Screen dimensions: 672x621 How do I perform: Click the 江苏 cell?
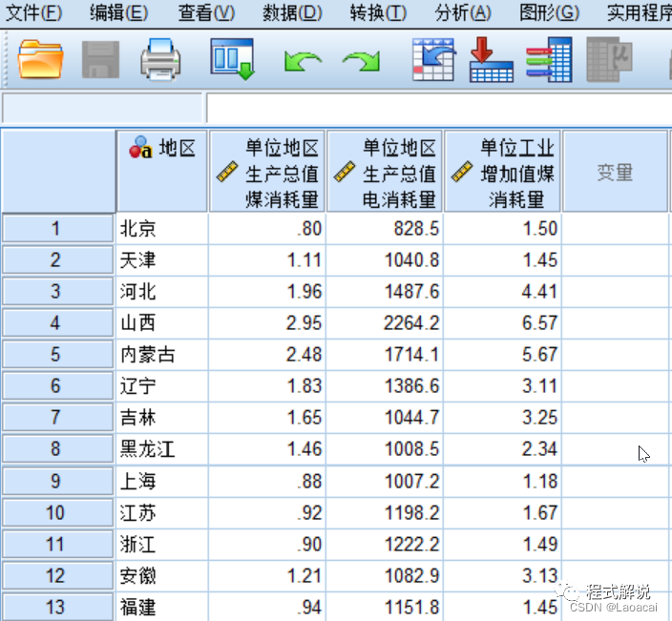(x=161, y=512)
